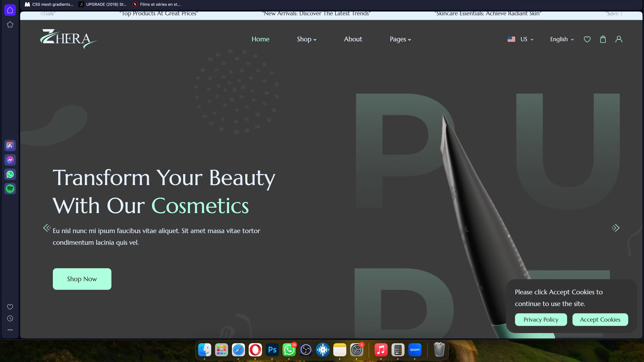Screen dimensions: 644x362
Task: Open the Calculator app in dock
Action: coord(398,350)
